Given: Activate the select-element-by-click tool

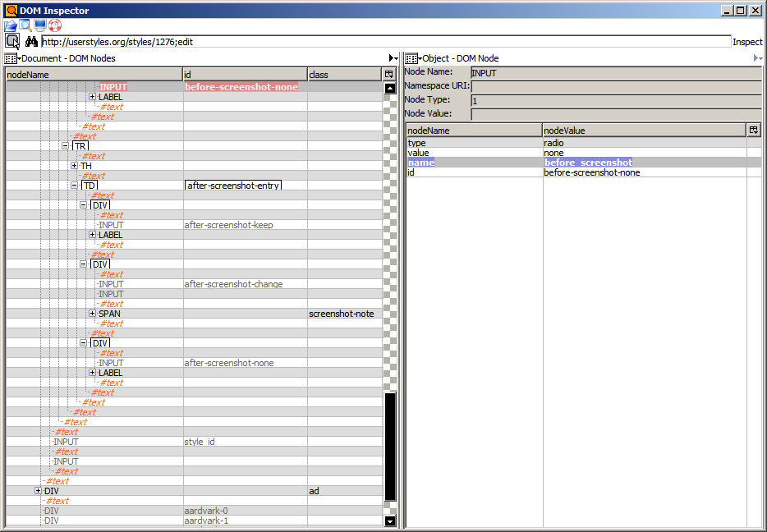Looking at the screenshot, I should click(x=12, y=42).
